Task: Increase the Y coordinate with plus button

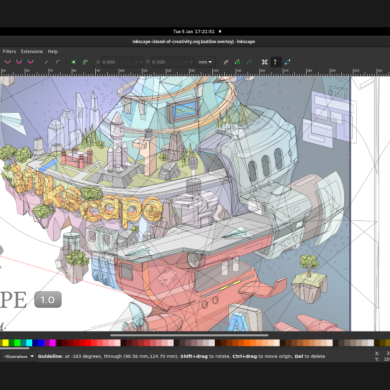Action: coord(191,62)
